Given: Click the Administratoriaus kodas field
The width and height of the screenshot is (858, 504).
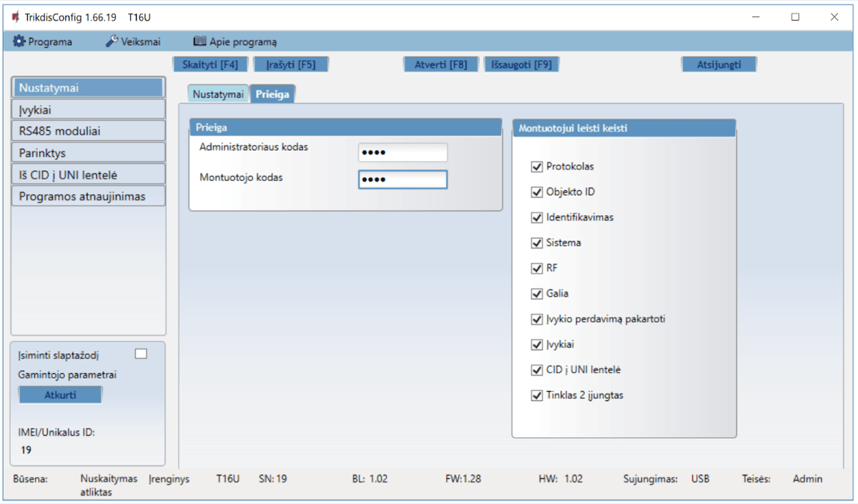Looking at the screenshot, I should pos(403,152).
